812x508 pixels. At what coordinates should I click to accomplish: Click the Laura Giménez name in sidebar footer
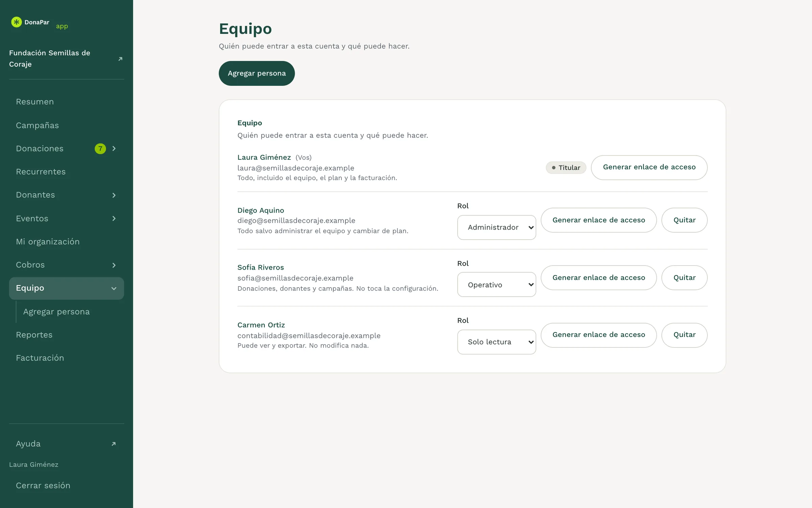33,465
